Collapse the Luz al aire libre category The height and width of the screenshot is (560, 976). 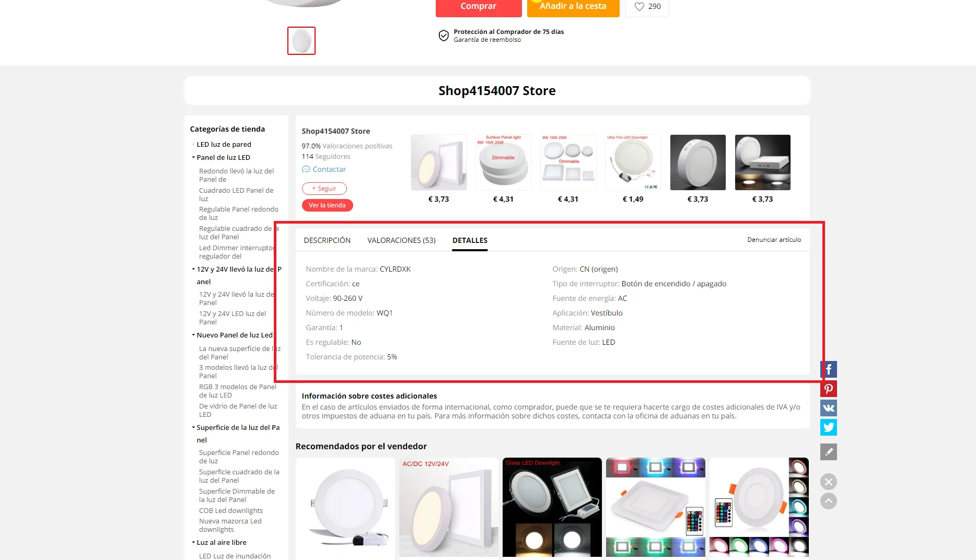[193, 542]
